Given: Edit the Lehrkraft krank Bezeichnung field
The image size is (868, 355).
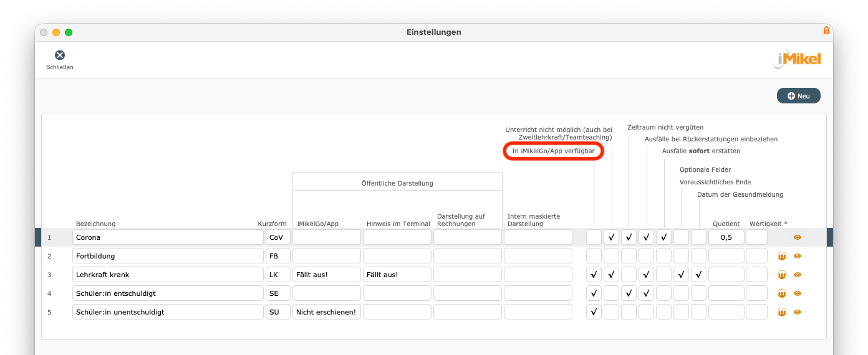Looking at the screenshot, I should pos(168,275).
